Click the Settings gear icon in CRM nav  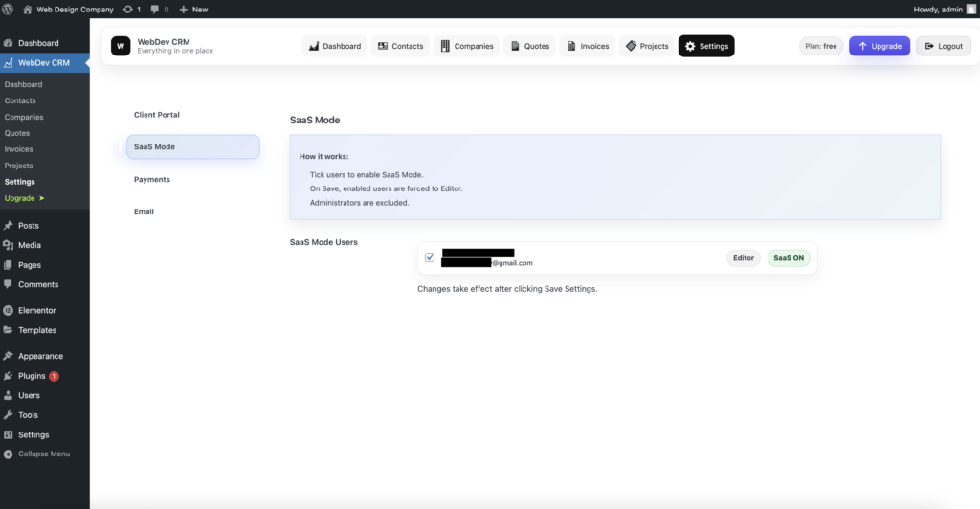(x=690, y=46)
